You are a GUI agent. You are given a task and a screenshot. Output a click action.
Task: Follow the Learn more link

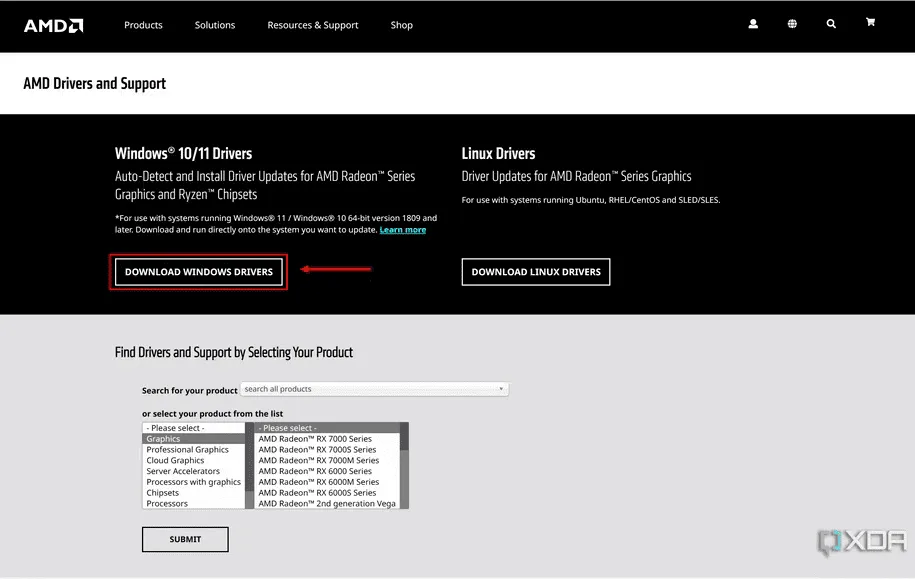click(402, 230)
